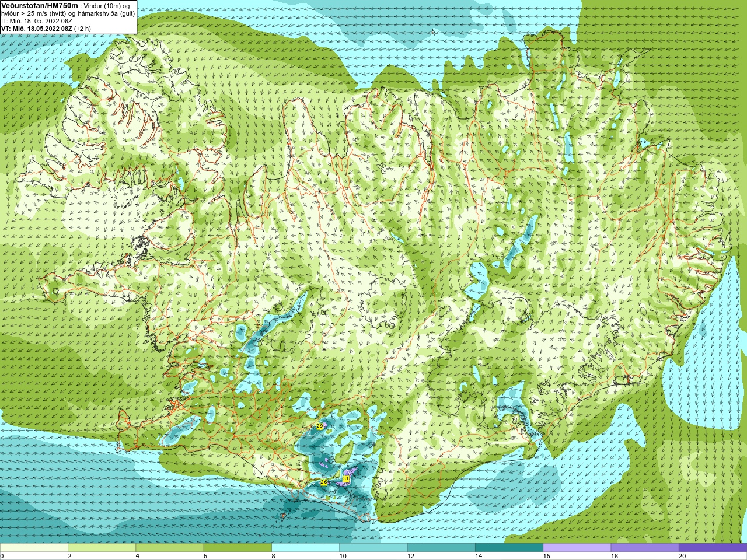Pick the 14–16 m/s dark teal legend swatch

(509, 548)
